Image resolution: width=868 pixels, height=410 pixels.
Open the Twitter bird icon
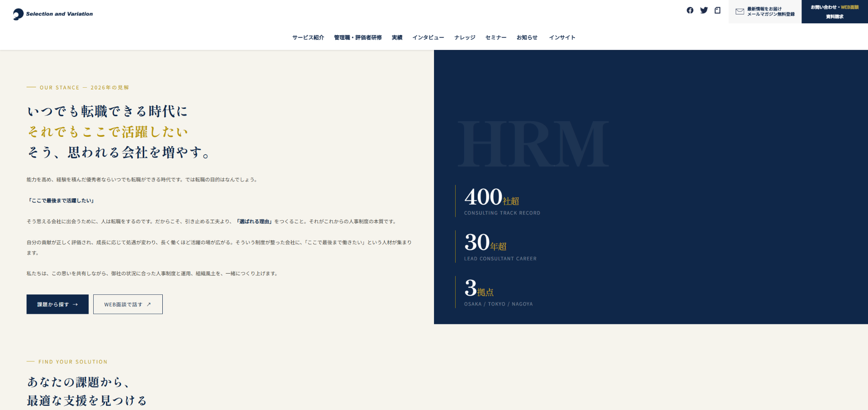[x=704, y=10]
